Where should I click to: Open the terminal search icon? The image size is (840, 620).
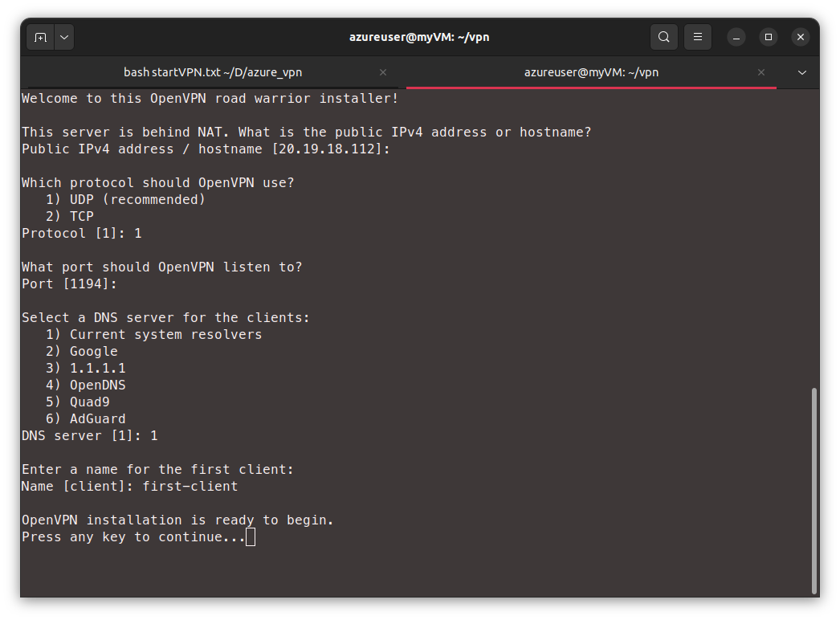pyautogui.click(x=663, y=37)
